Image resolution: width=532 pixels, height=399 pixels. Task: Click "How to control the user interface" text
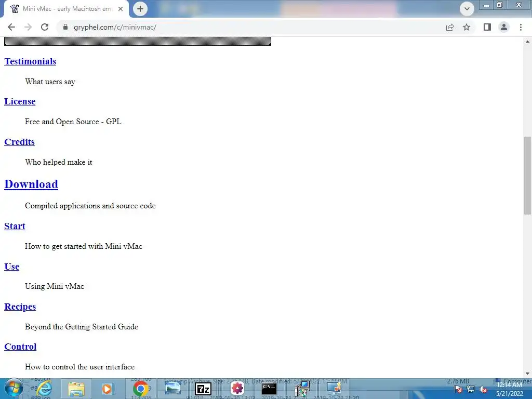click(x=79, y=367)
